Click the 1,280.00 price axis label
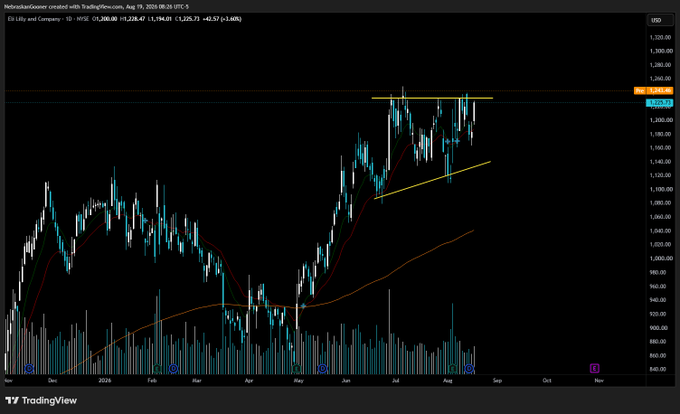680x414 pixels. click(660, 65)
